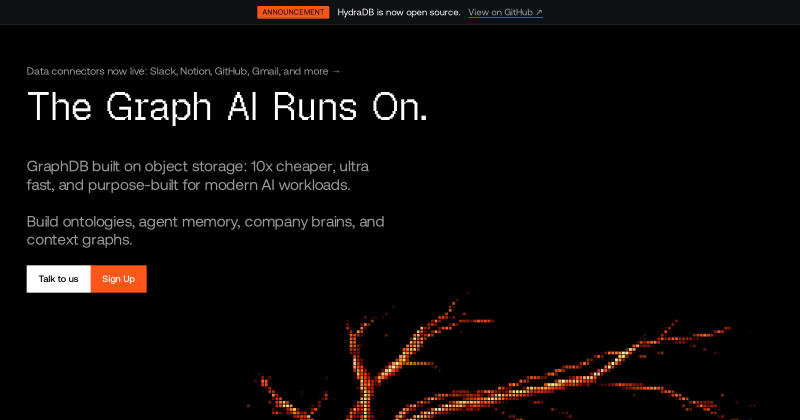
Task: Open the View on GitHub link
Action: 505,12
